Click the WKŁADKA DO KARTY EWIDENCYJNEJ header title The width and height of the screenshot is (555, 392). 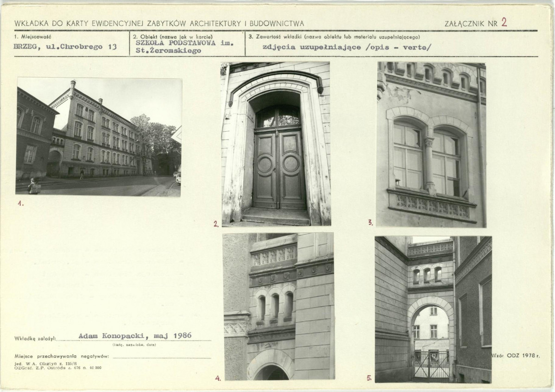pyautogui.click(x=159, y=23)
